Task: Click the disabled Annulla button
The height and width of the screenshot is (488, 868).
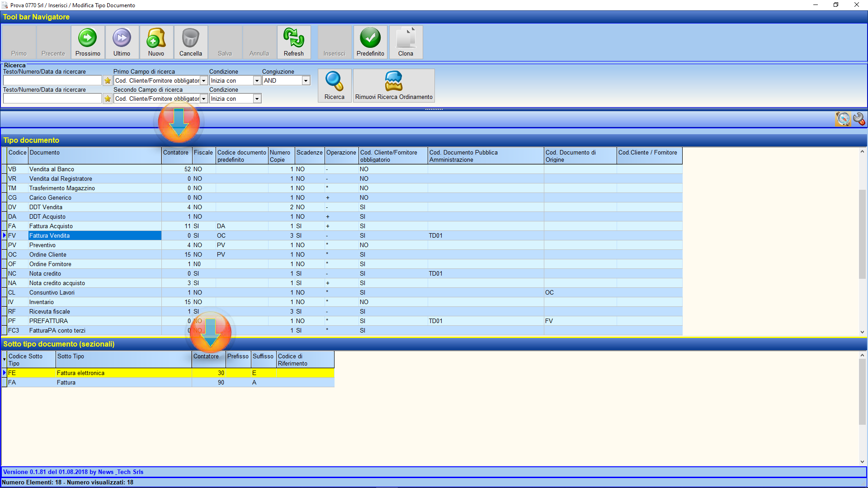Action: point(259,42)
